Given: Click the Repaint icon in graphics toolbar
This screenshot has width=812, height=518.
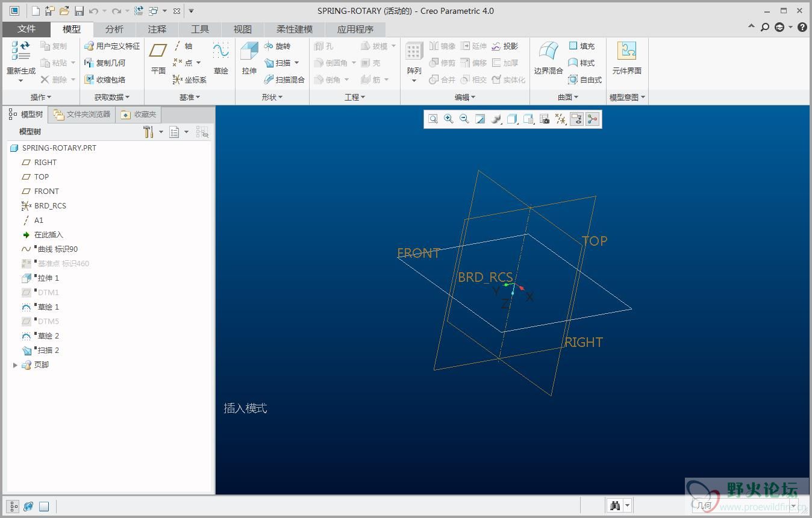Looking at the screenshot, I should [x=480, y=119].
